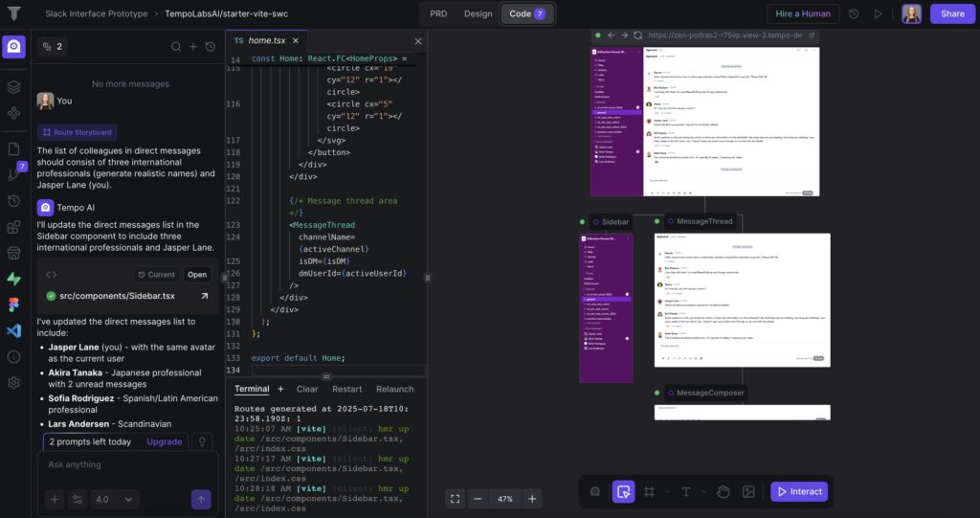The width and height of the screenshot is (980, 518).
Task: Start new chat with plus icon
Action: (193, 46)
